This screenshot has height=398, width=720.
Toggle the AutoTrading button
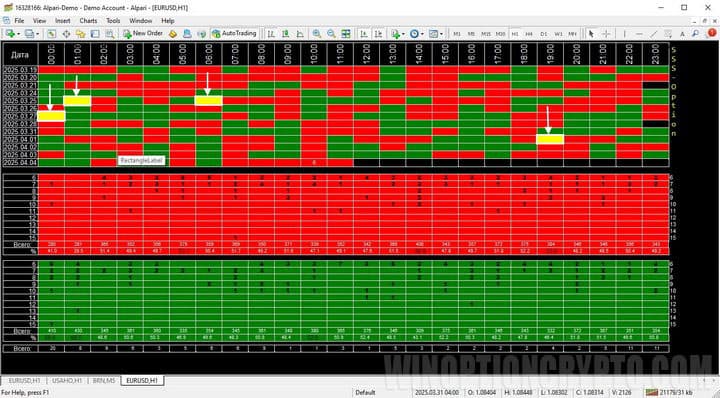[x=234, y=34]
